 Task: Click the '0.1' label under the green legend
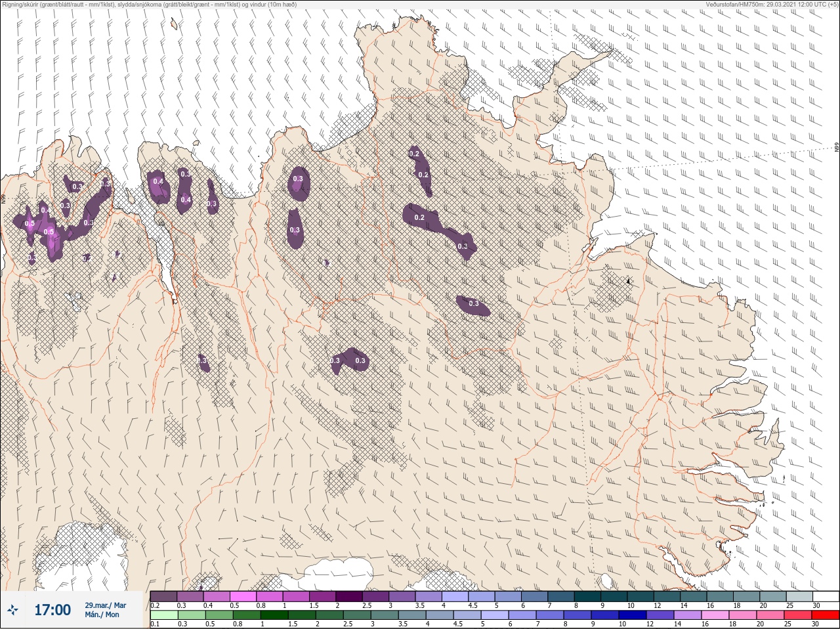click(x=155, y=624)
